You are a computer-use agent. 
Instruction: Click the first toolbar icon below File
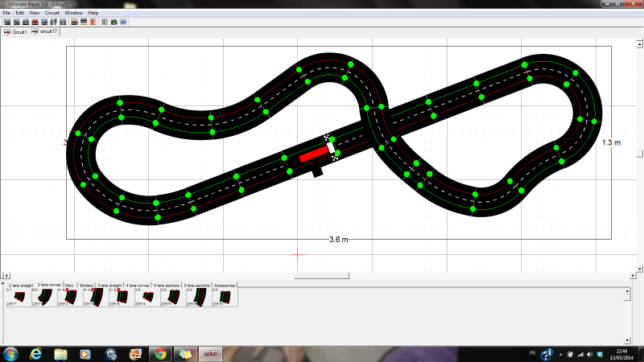pyautogui.click(x=6, y=23)
